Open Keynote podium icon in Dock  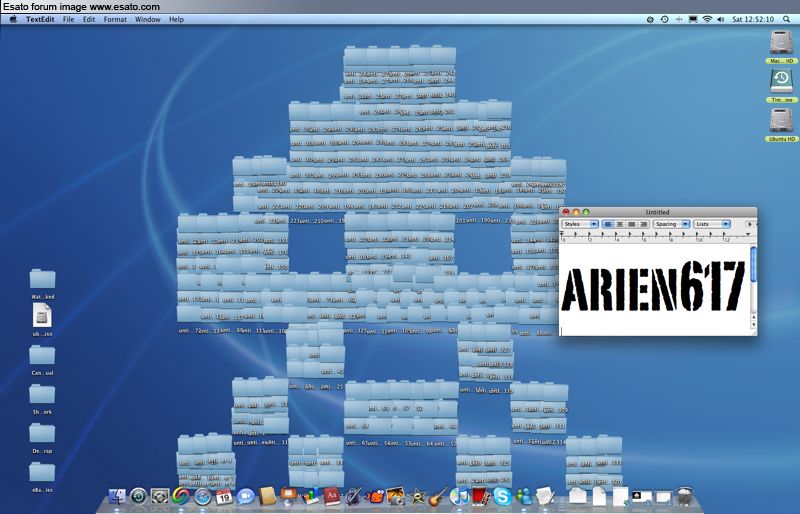pos(288,496)
